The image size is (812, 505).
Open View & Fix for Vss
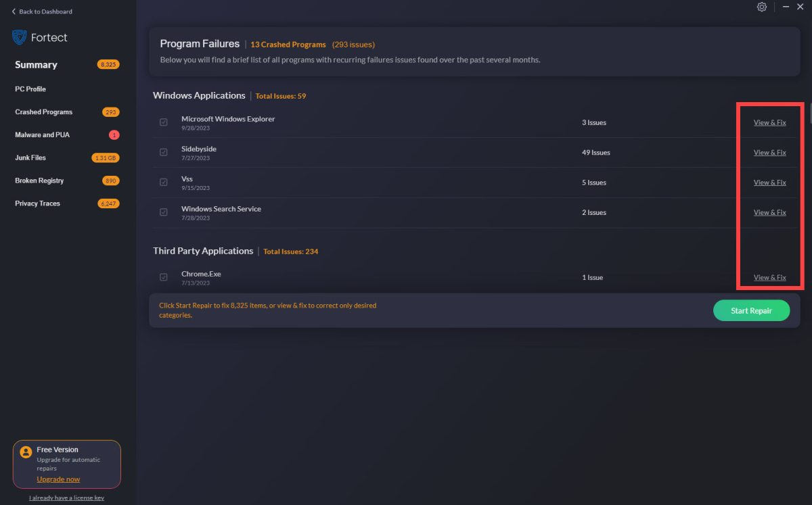click(769, 183)
